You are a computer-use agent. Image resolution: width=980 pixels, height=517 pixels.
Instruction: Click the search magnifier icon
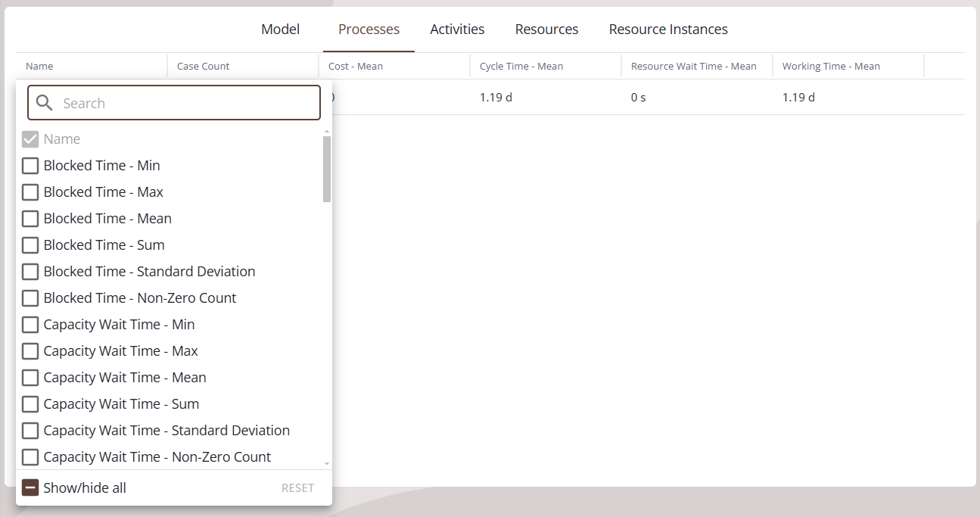44,103
